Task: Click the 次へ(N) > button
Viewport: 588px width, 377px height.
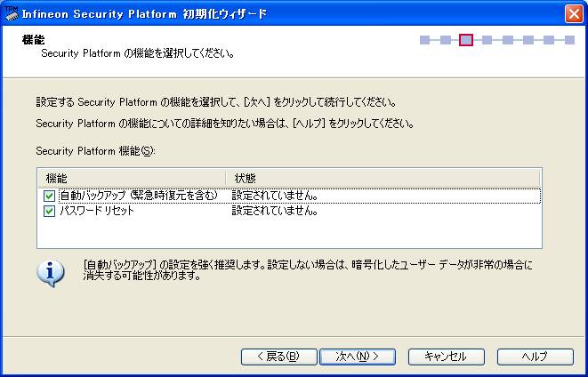Action: click(358, 357)
